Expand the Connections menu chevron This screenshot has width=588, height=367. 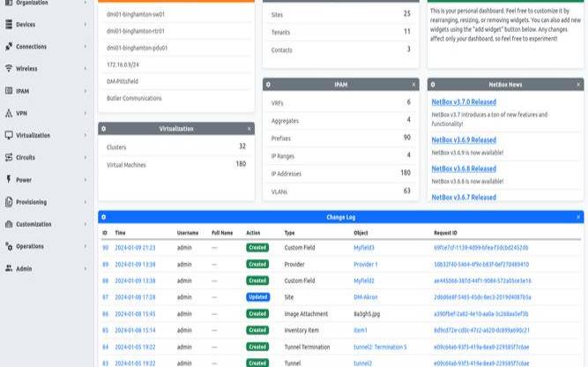[x=85, y=46]
